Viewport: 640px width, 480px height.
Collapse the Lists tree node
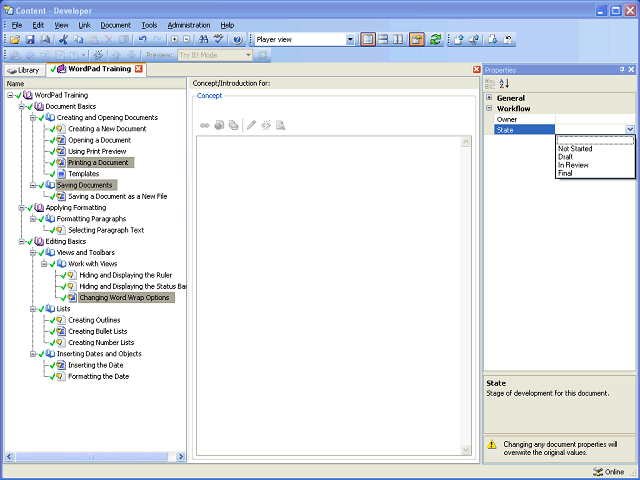pos(33,309)
